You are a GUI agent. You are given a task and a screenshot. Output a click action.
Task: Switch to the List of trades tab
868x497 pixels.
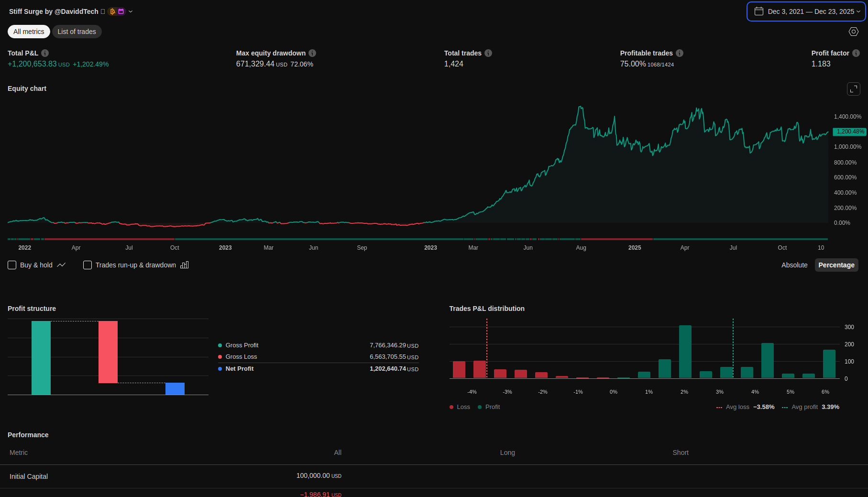coord(77,32)
